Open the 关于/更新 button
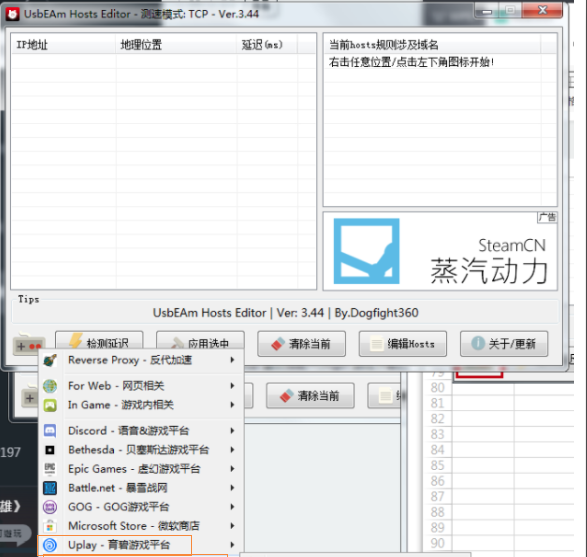The height and width of the screenshot is (557, 587). (504, 344)
